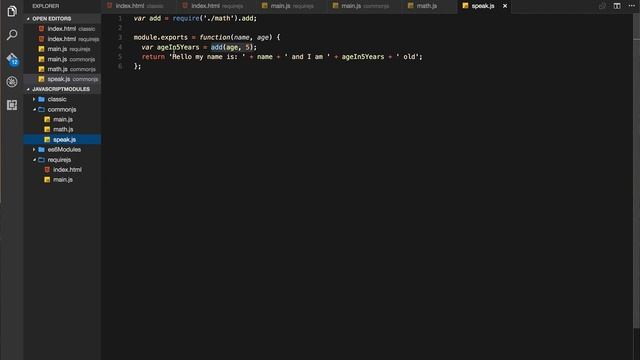The image size is (640, 360).
Task: Click the math.js tab's JS file icon
Action: [411, 6]
